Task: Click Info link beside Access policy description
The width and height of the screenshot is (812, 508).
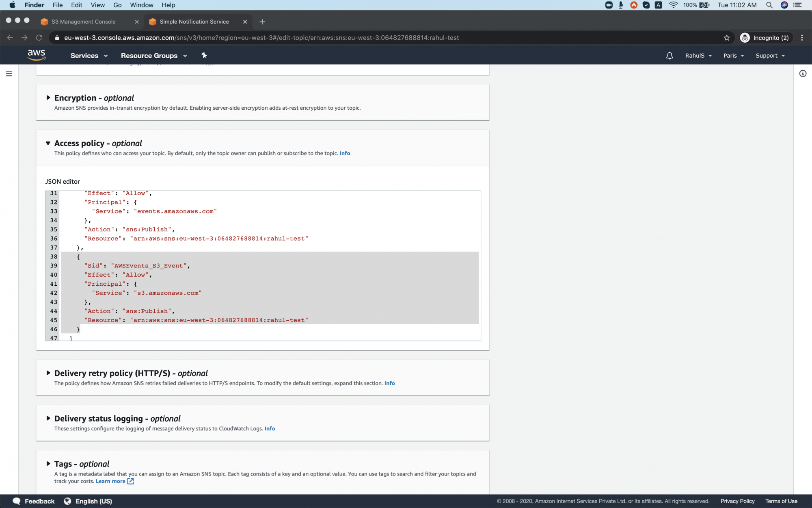Action: click(x=345, y=153)
